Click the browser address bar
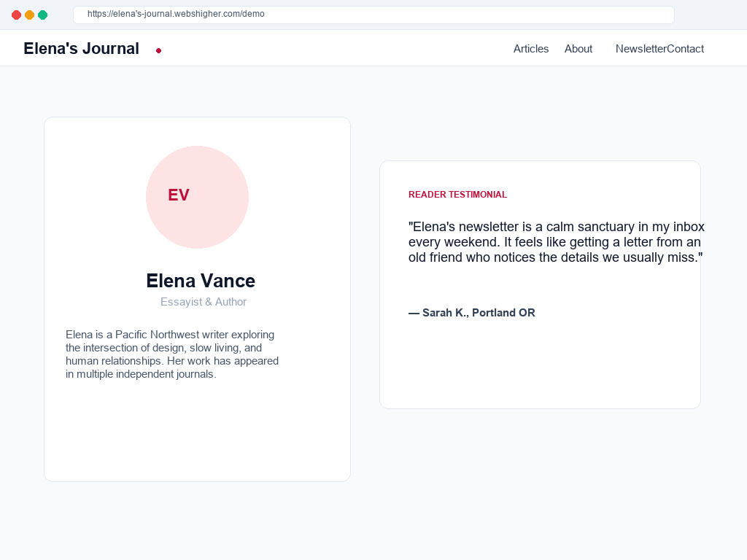The width and height of the screenshot is (747, 560). click(373, 15)
